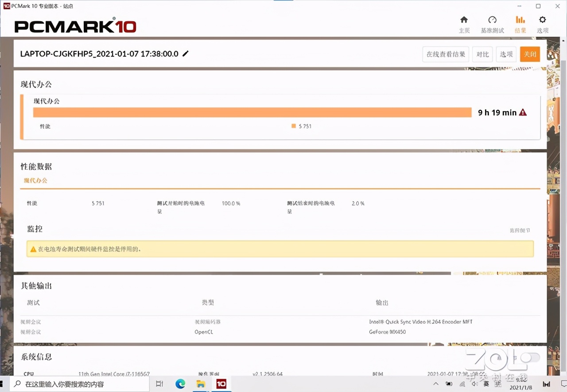Click the pencil icon to rename the result
Image resolution: width=567 pixels, height=392 pixels.
[x=186, y=54]
